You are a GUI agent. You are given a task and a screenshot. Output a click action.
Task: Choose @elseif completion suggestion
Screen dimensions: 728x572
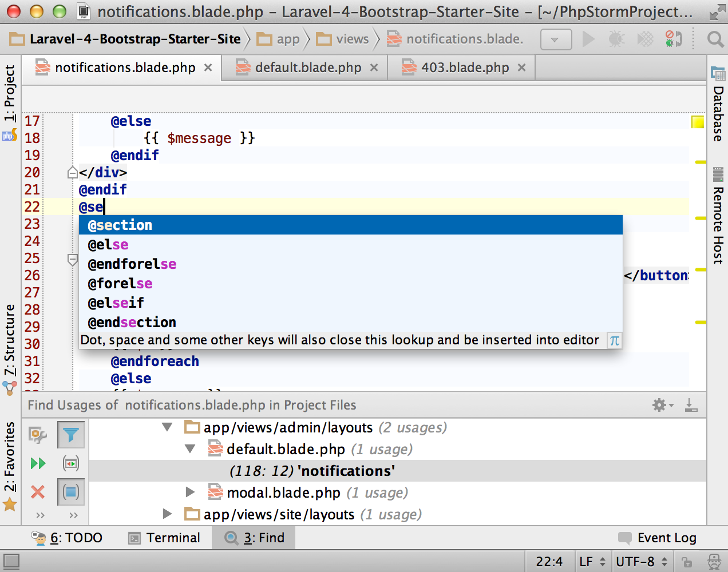[350, 303]
